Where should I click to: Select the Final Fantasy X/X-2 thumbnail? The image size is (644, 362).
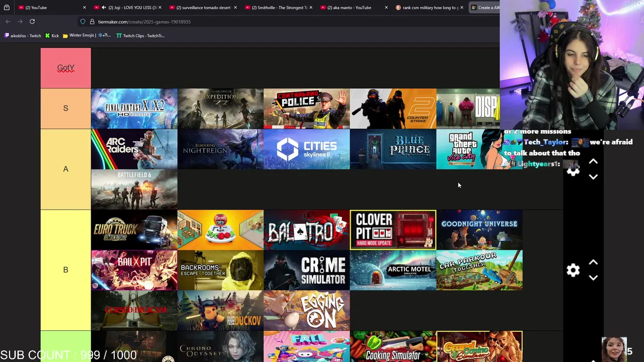tap(134, 109)
